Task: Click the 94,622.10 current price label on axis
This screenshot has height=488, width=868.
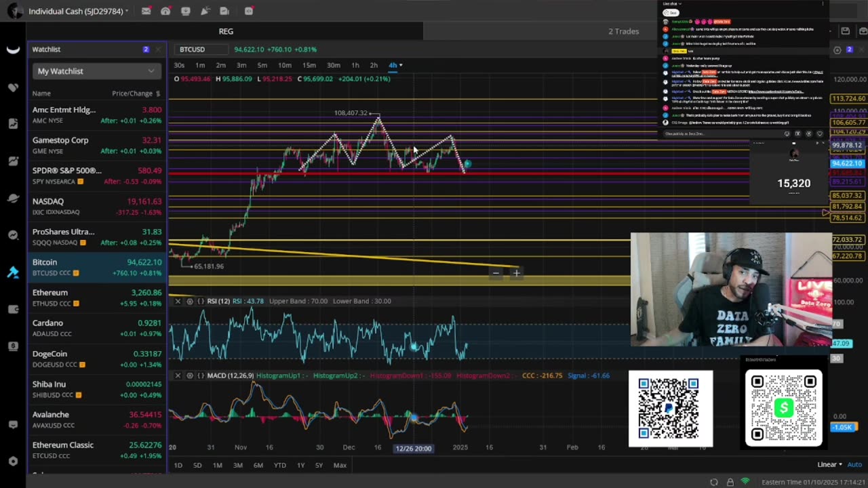Action: pyautogui.click(x=847, y=163)
